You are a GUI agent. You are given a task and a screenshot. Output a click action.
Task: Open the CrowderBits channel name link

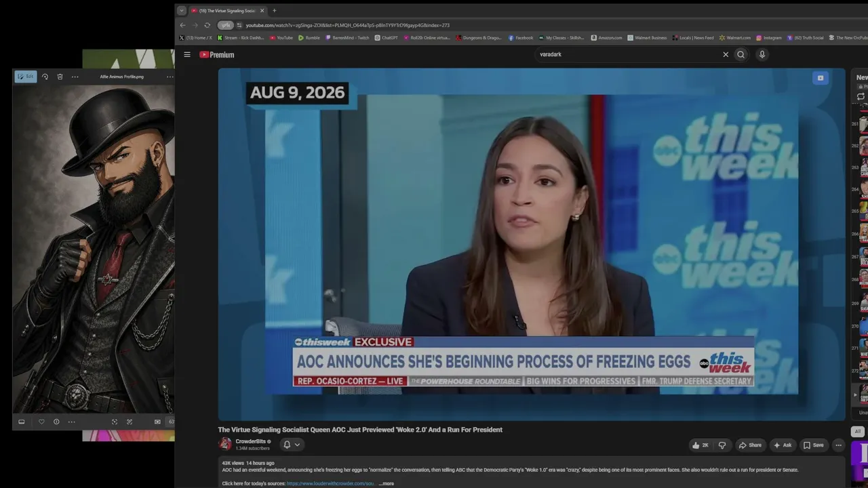click(x=251, y=441)
